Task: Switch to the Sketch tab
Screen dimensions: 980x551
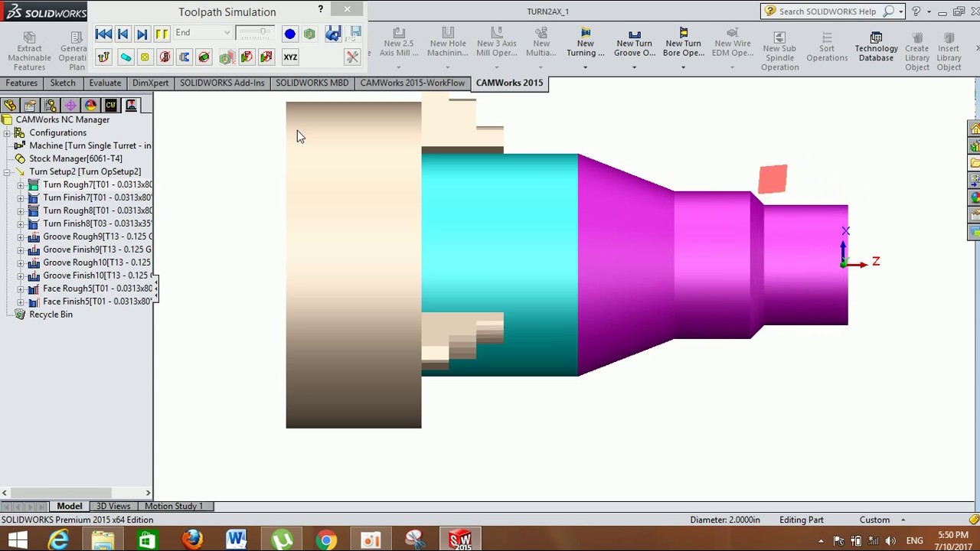Action: click(x=63, y=83)
